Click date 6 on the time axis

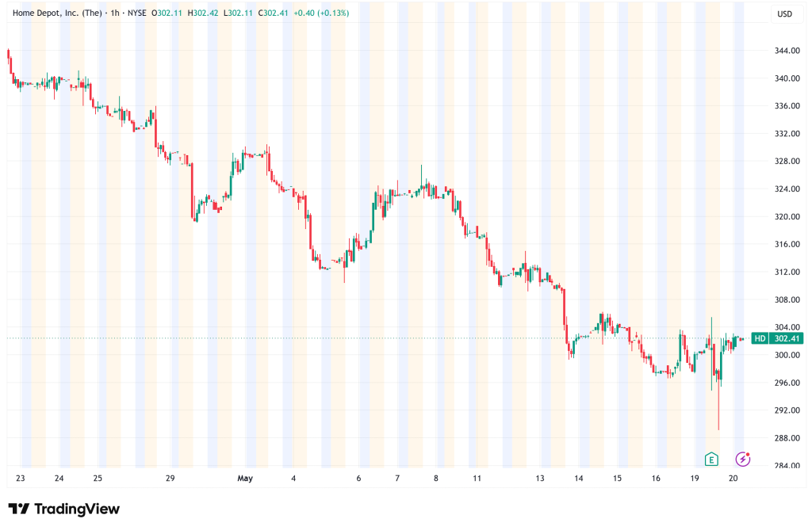pos(358,479)
